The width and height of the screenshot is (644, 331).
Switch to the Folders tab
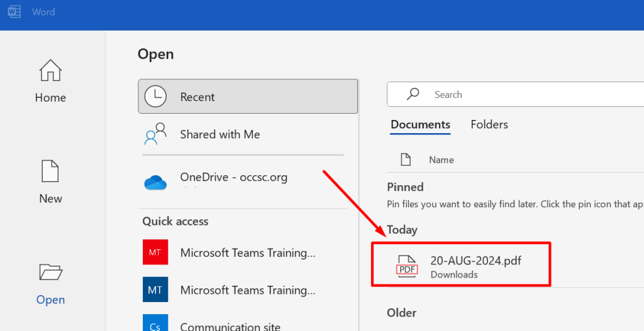point(489,124)
